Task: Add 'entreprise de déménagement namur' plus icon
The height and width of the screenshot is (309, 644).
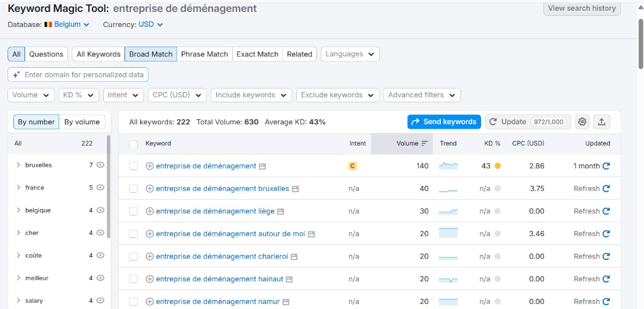Action: 150,302
